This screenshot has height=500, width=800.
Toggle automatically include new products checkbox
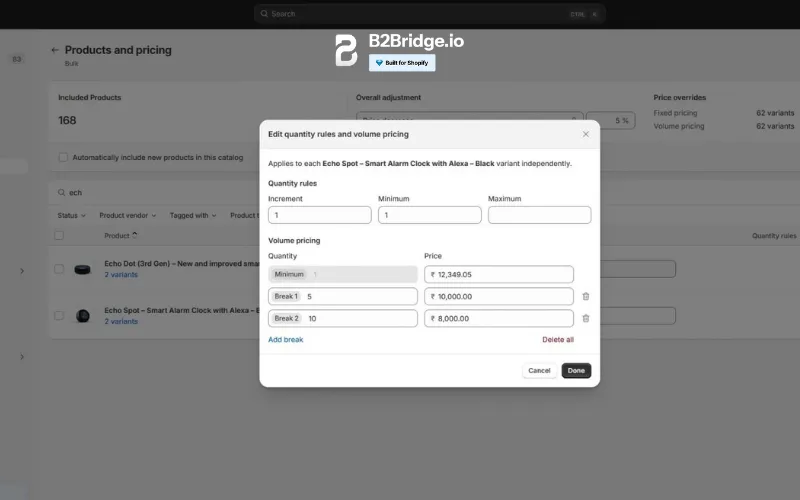pos(63,157)
